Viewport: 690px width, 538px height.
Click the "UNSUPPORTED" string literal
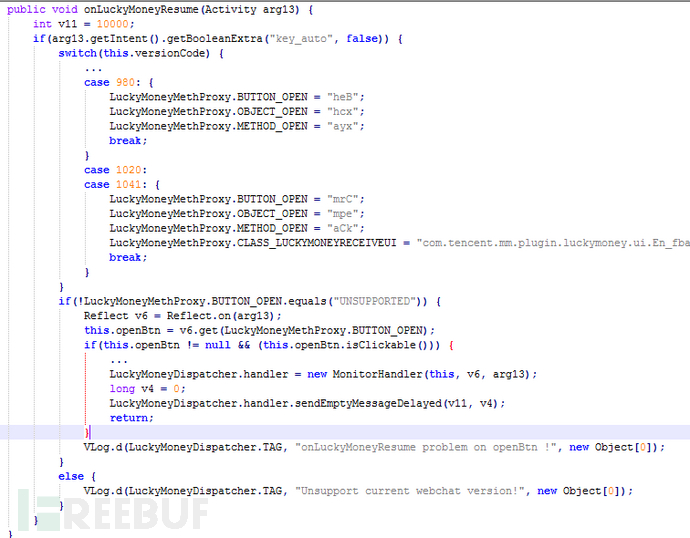(x=375, y=301)
